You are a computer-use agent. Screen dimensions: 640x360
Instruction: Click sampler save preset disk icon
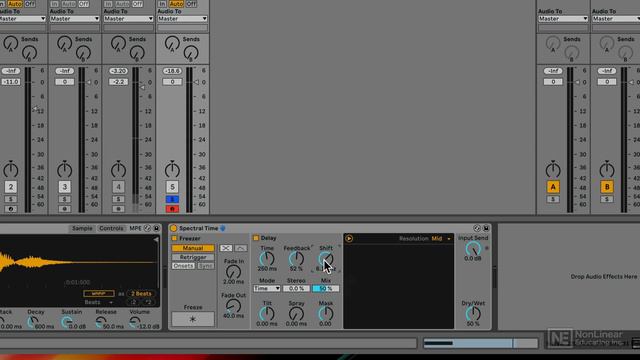(156, 228)
